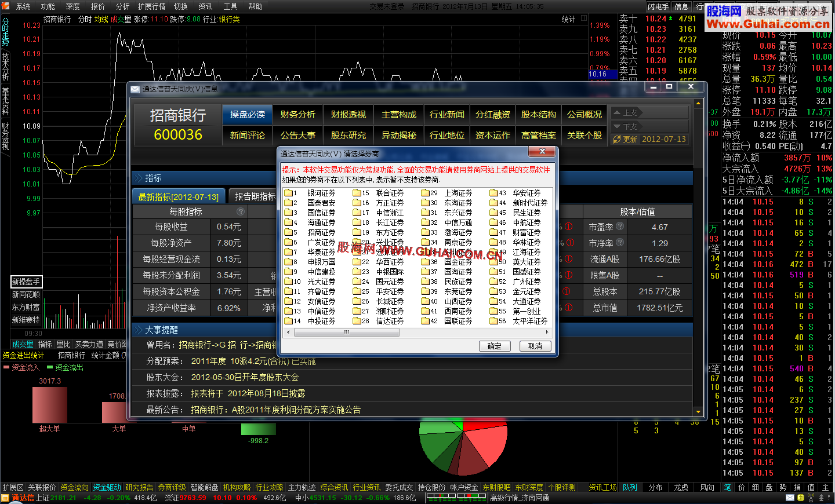Screen dimensions: 835x504
Task: Open 智能解盘 in bottom toolbar
Action: click(x=205, y=488)
